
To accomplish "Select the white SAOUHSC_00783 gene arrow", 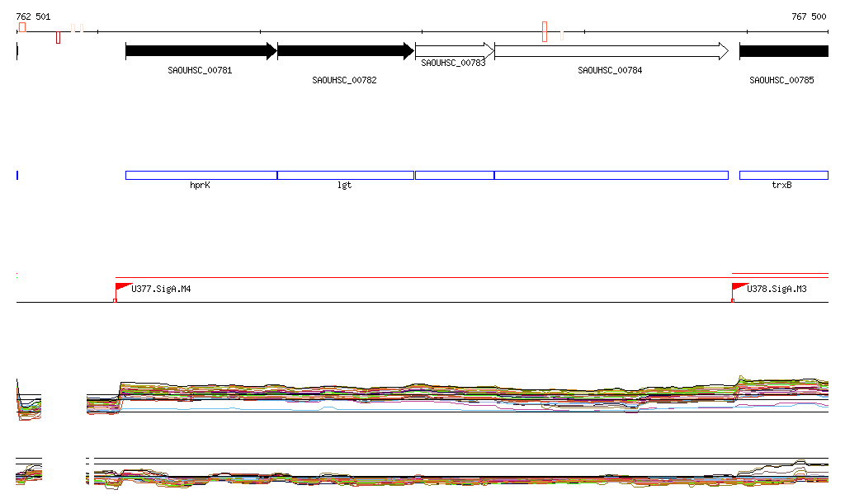I will 454,51.
